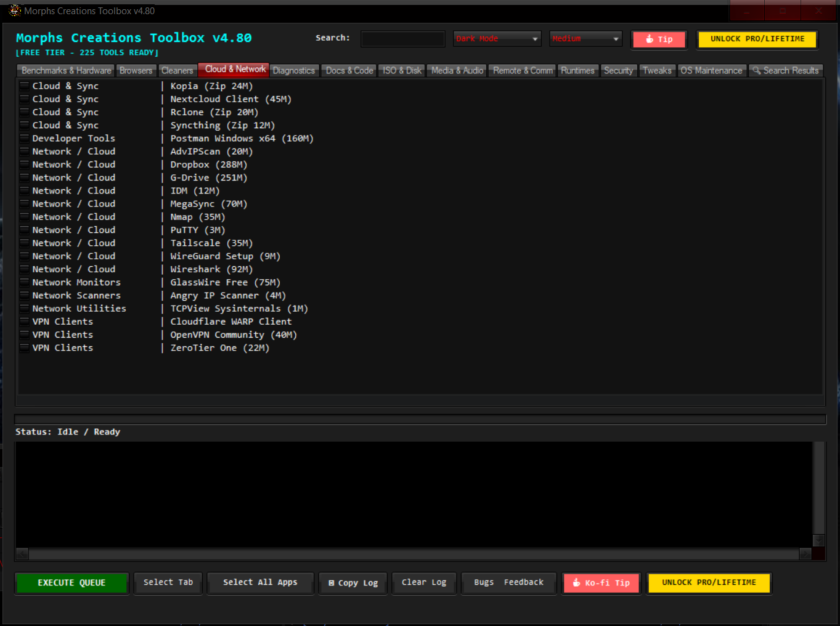View the Search Results tab
This screenshot has width=840, height=626.
[x=786, y=71]
